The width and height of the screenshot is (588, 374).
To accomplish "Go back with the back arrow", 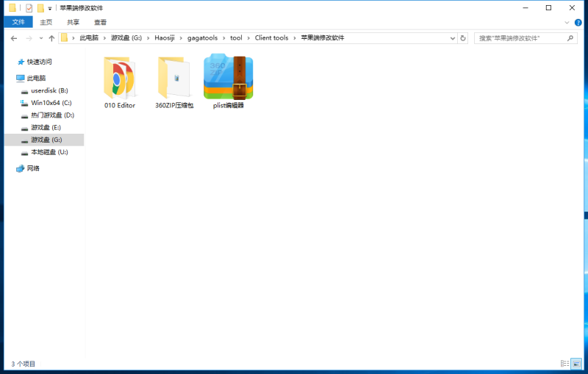I will [14, 38].
